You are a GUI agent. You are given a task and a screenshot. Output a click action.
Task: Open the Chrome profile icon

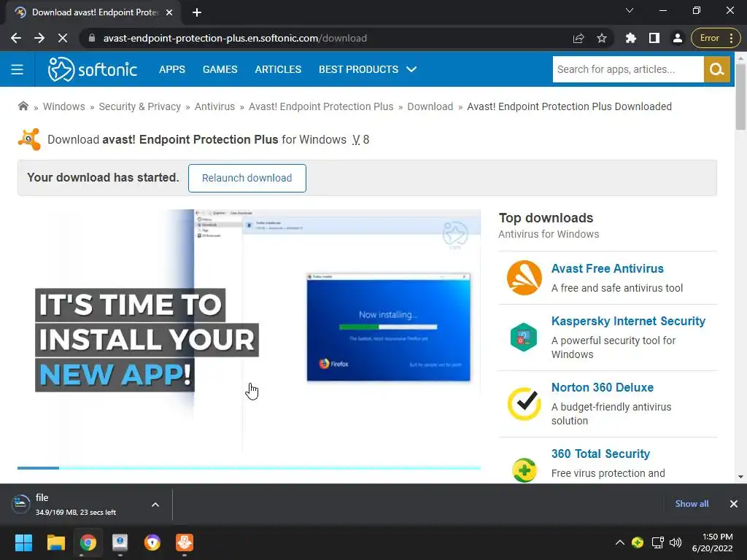[678, 38]
